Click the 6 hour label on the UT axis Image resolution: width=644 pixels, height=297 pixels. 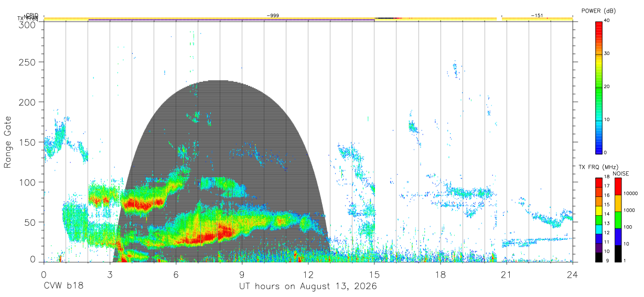coord(176,274)
